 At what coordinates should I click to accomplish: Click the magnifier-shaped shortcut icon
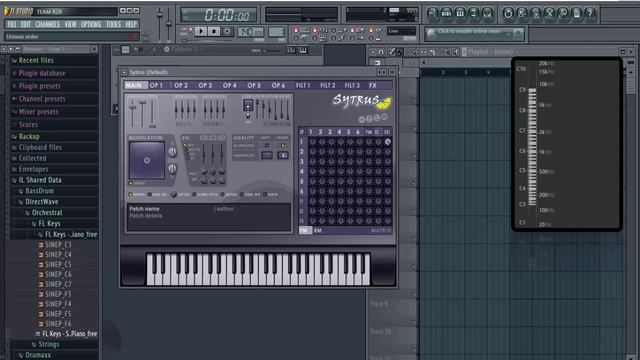click(563, 13)
